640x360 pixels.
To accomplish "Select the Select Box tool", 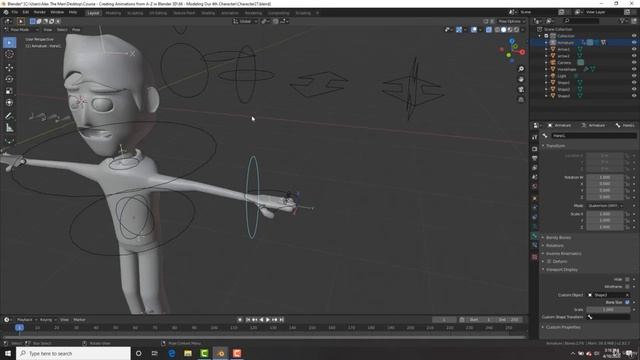I will 9,42.
